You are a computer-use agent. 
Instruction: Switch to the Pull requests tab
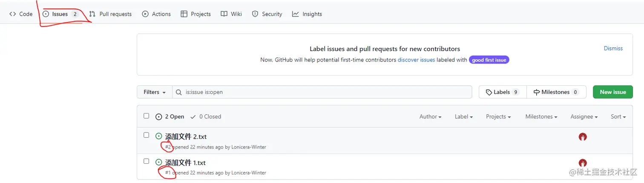(110, 14)
